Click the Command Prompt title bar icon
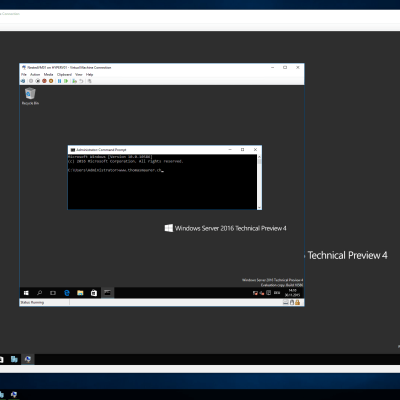The width and height of the screenshot is (400, 400). [x=73, y=150]
